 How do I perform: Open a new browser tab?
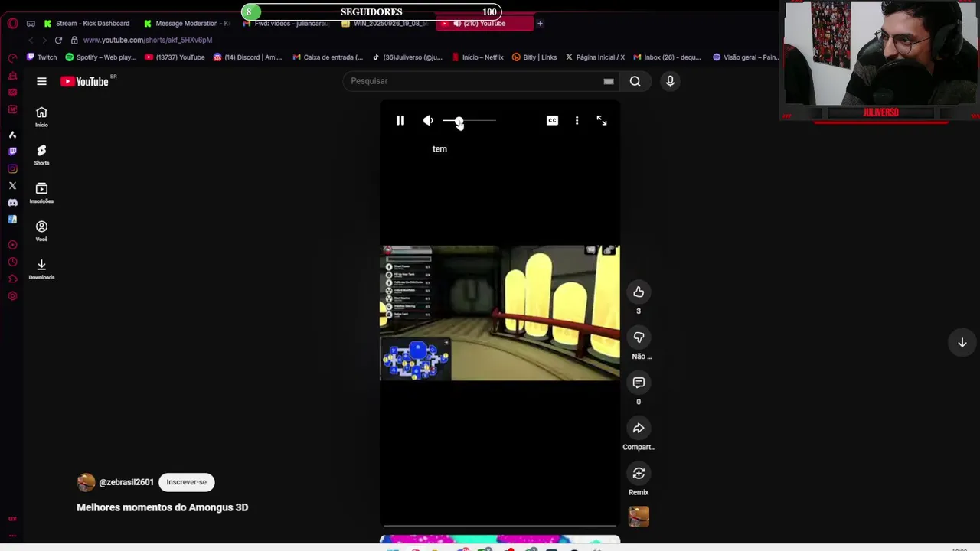click(540, 23)
